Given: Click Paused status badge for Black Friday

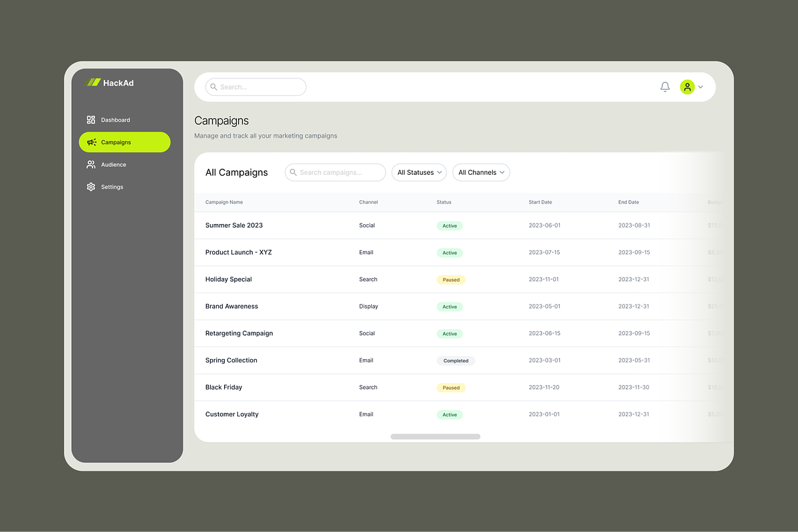Looking at the screenshot, I should pos(451,388).
